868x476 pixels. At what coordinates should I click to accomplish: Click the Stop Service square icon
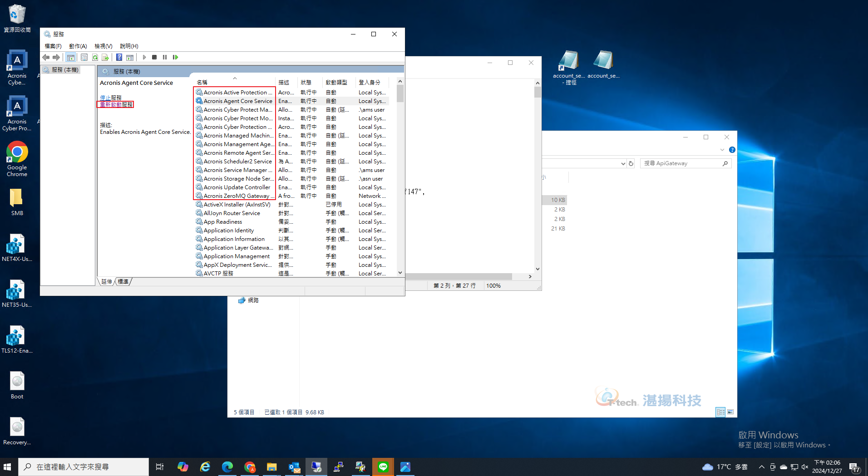154,57
